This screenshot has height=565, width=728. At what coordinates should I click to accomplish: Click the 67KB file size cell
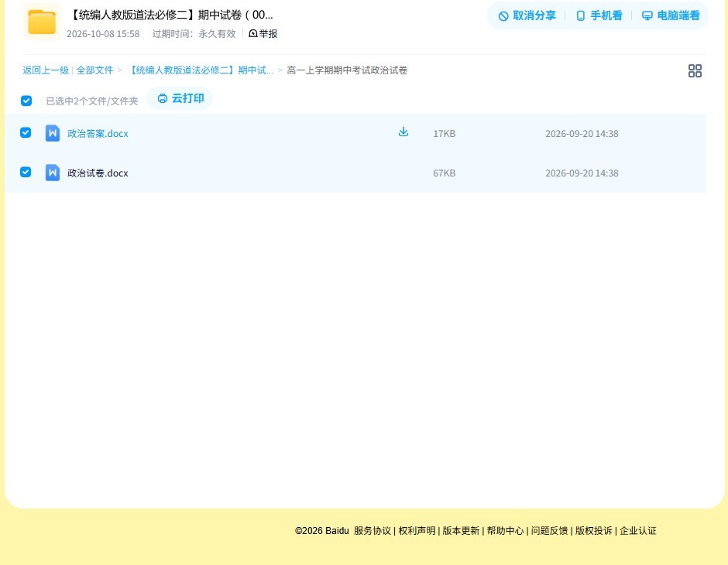(x=445, y=173)
